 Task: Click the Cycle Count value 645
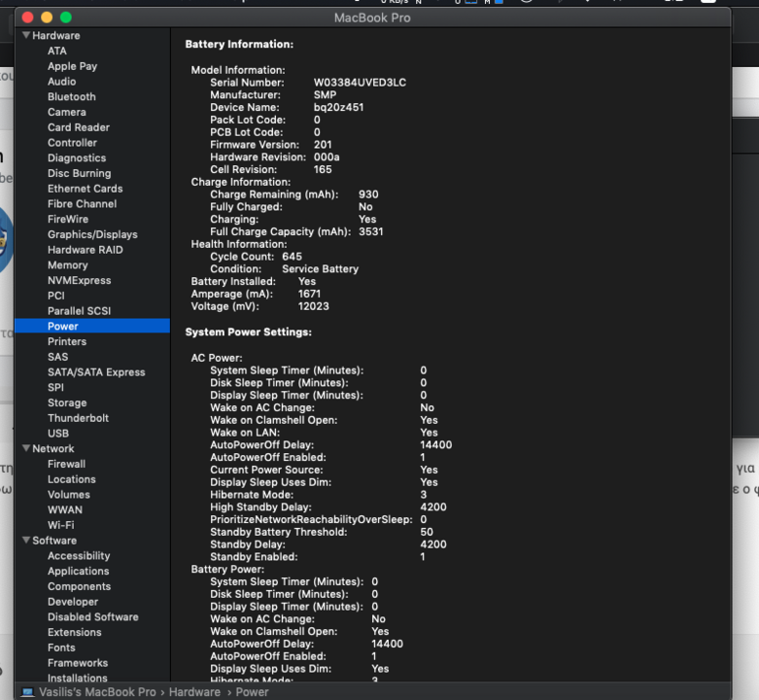(x=292, y=257)
